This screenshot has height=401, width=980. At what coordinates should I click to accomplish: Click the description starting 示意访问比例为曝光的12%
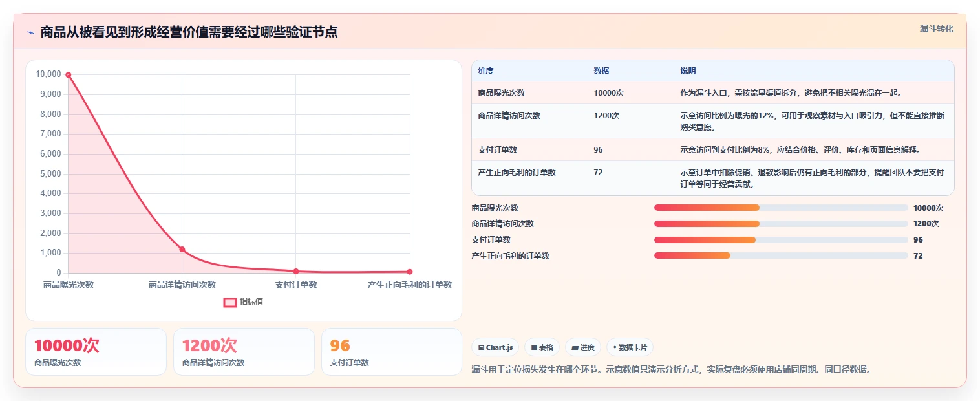coord(813,122)
